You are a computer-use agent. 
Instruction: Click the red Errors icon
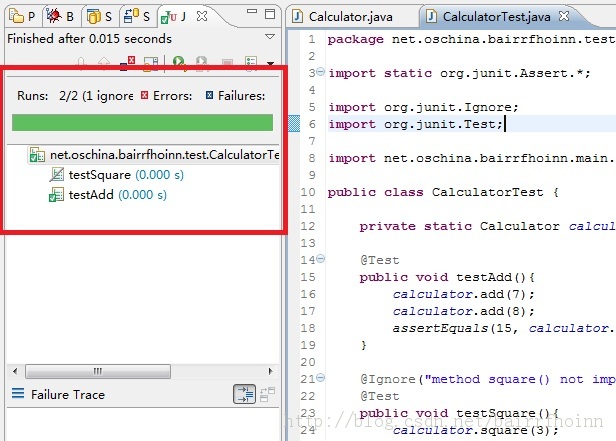click(x=145, y=95)
